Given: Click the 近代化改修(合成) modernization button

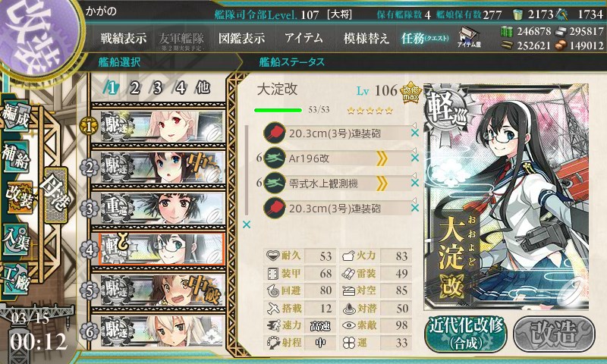Looking at the screenshot, I should point(466,334).
